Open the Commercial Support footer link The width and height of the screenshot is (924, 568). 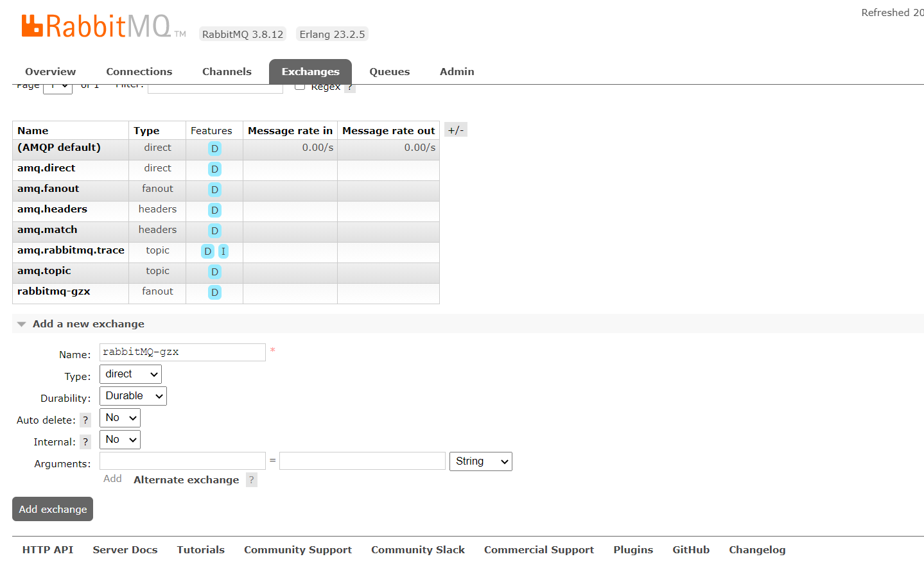[539, 550]
